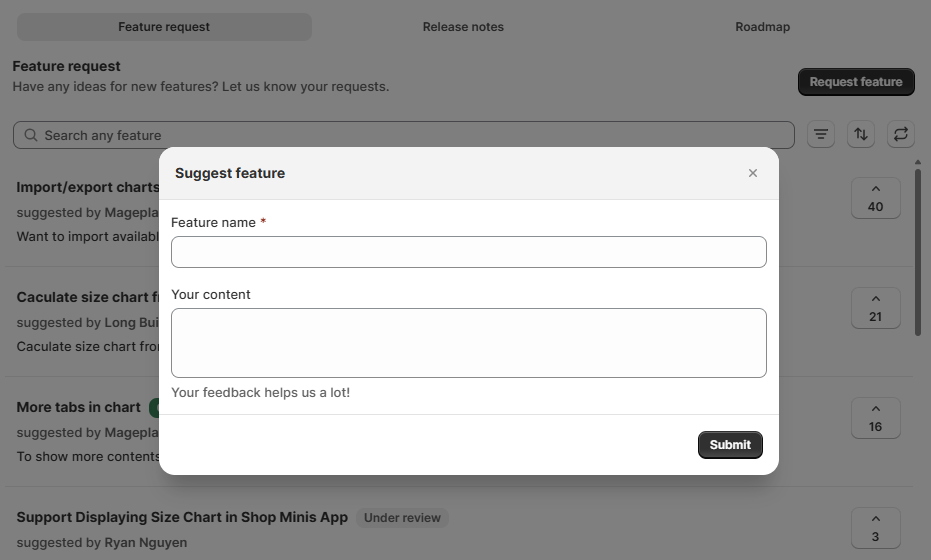Upvote the More tabs in chart request
The height and width of the screenshot is (560, 931).
pos(875,418)
